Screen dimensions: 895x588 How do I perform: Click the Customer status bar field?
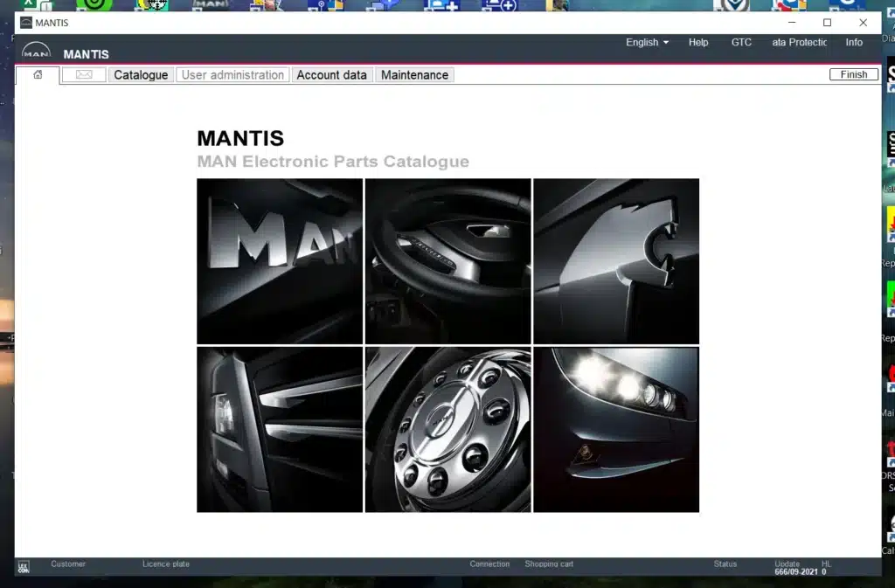tap(68, 564)
